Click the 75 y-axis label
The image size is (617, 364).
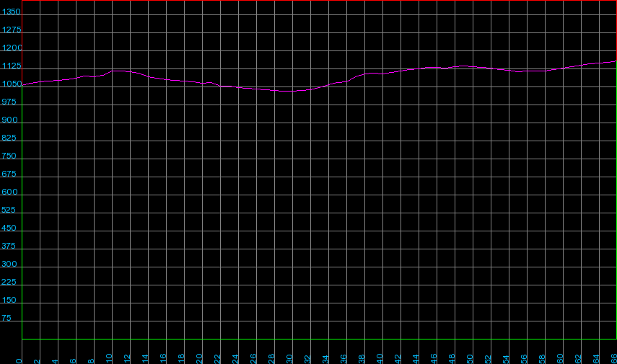coord(6,319)
